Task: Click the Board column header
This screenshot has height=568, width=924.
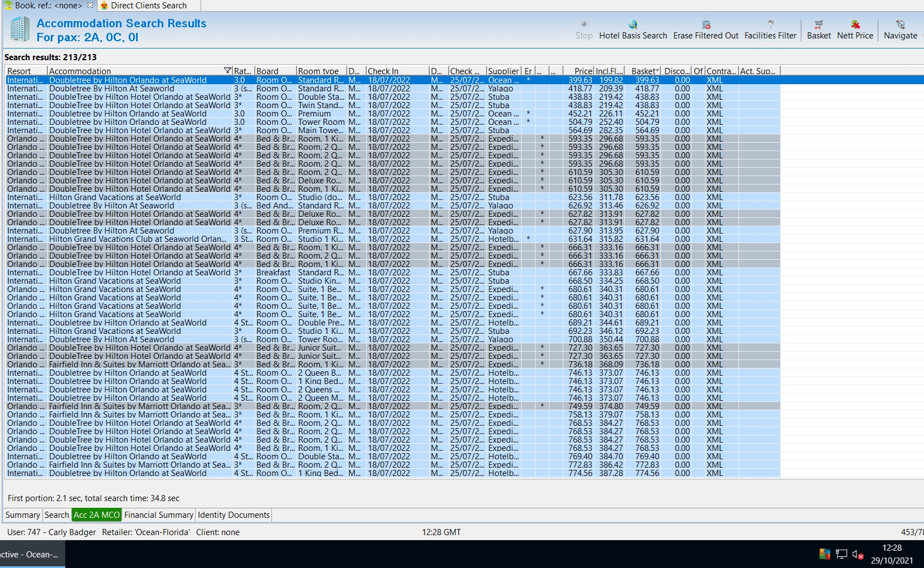Action: (275, 71)
